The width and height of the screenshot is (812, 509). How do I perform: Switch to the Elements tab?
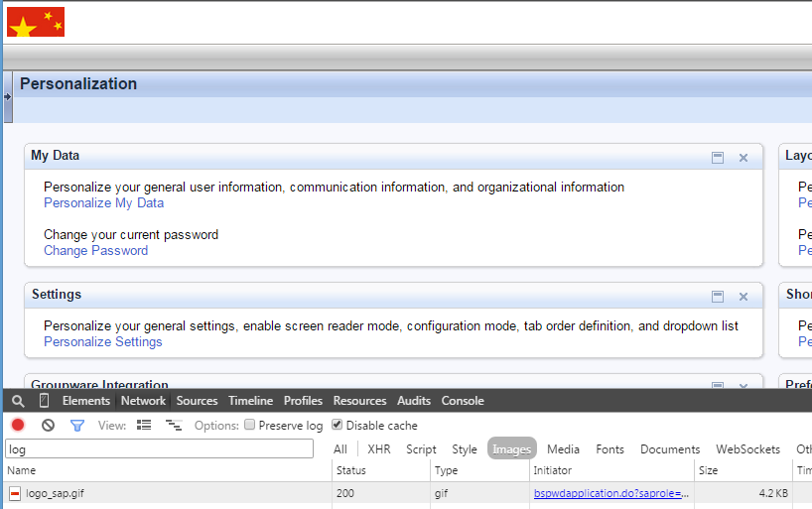(86, 401)
